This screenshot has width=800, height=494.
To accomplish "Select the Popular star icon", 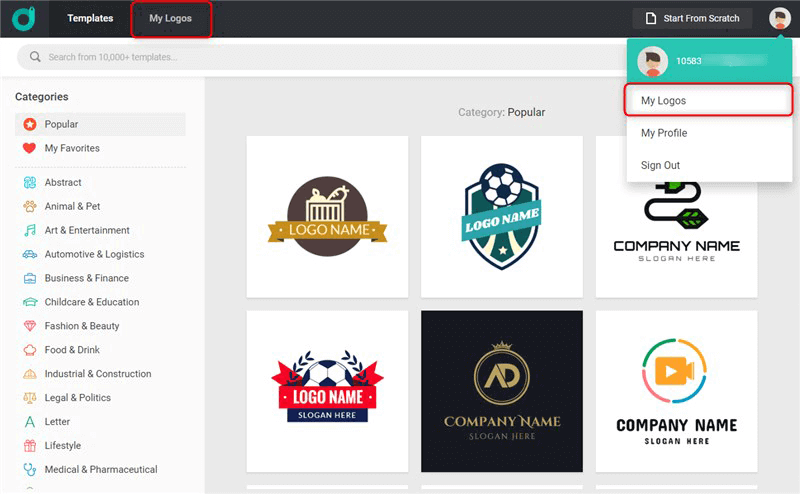I will (x=30, y=124).
